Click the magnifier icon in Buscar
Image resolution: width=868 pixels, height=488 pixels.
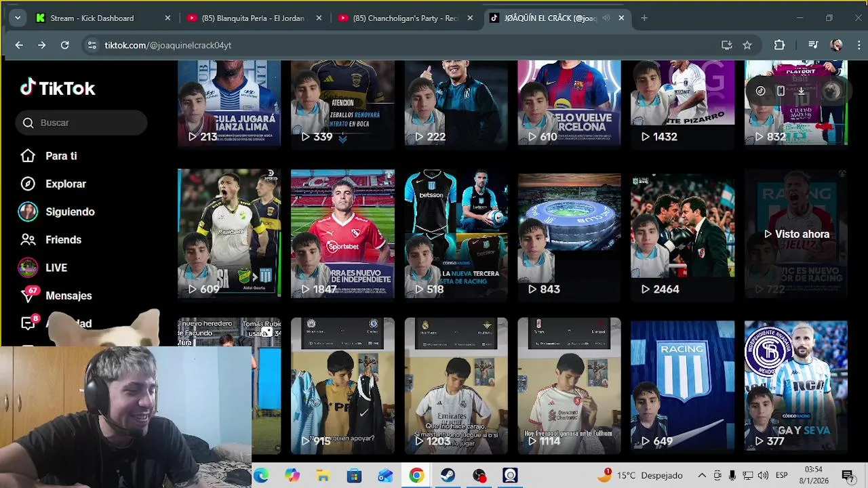pos(28,123)
